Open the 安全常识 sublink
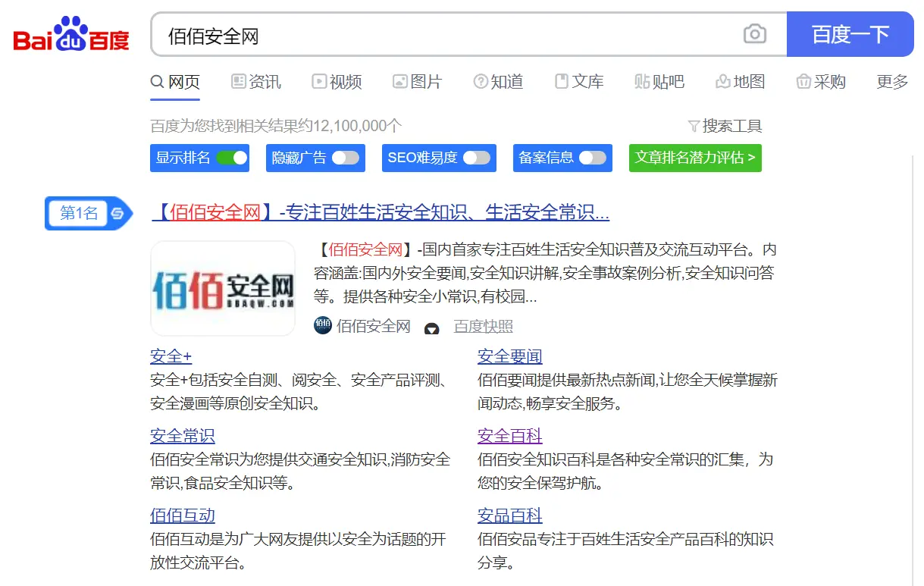This screenshot has width=924, height=586. tap(183, 436)
